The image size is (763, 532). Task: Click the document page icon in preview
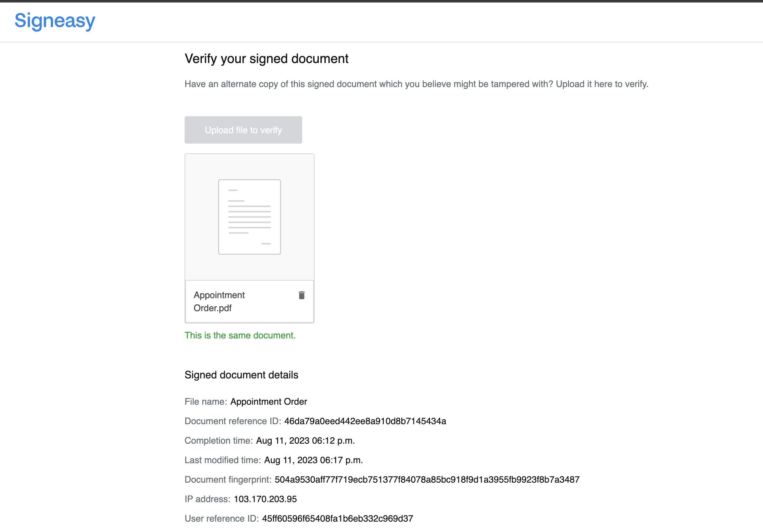pos(249,217)
